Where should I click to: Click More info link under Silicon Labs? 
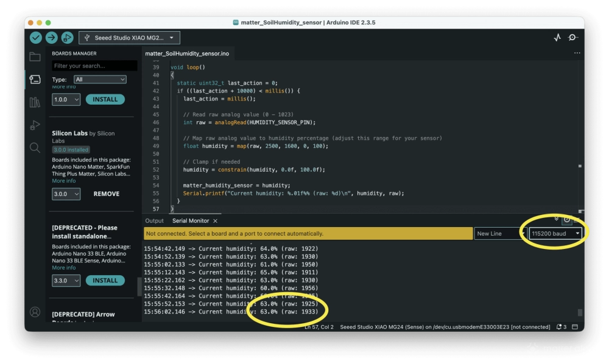tap(64, 181)
